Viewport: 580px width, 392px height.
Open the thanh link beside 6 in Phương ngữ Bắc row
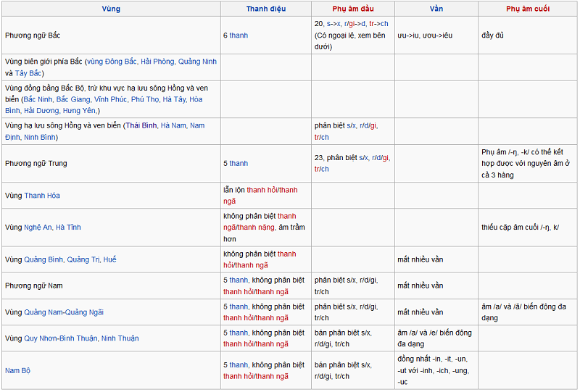pos(239,36)
